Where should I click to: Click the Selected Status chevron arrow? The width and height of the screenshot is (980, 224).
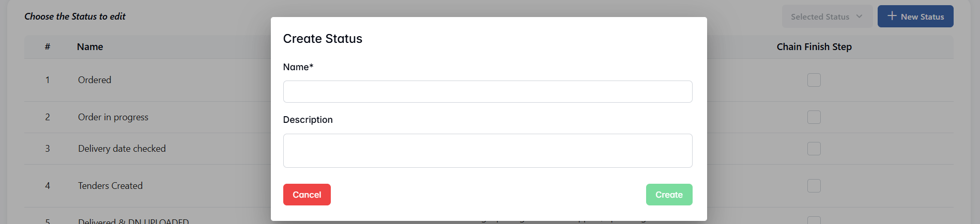(859, 17)
